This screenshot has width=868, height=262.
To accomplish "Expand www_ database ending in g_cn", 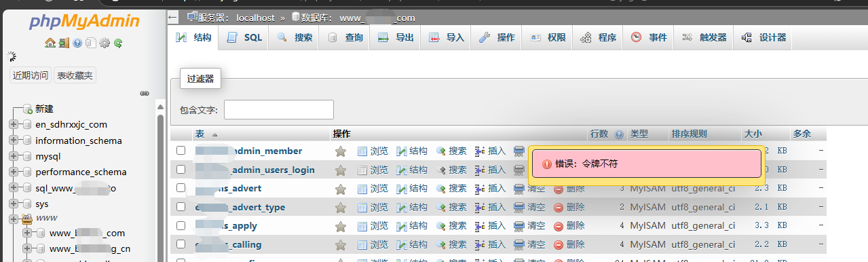I will coord(27,248).
